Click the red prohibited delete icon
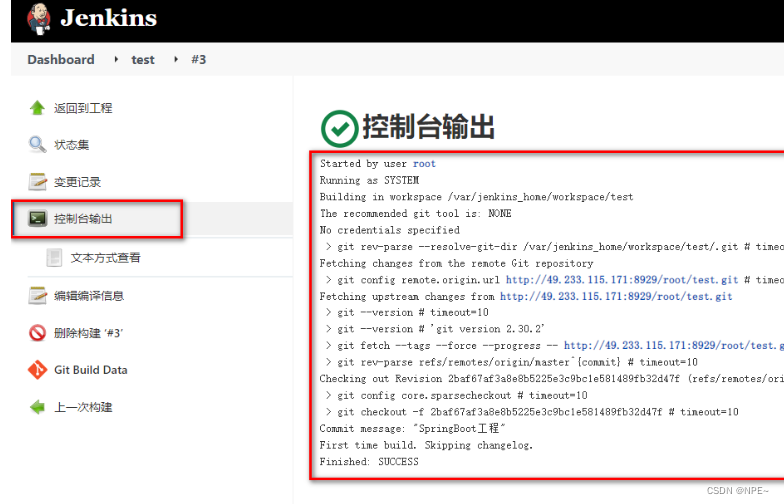Image resolution: width=784 pixels, height=504 pixels. click(38, 332)
